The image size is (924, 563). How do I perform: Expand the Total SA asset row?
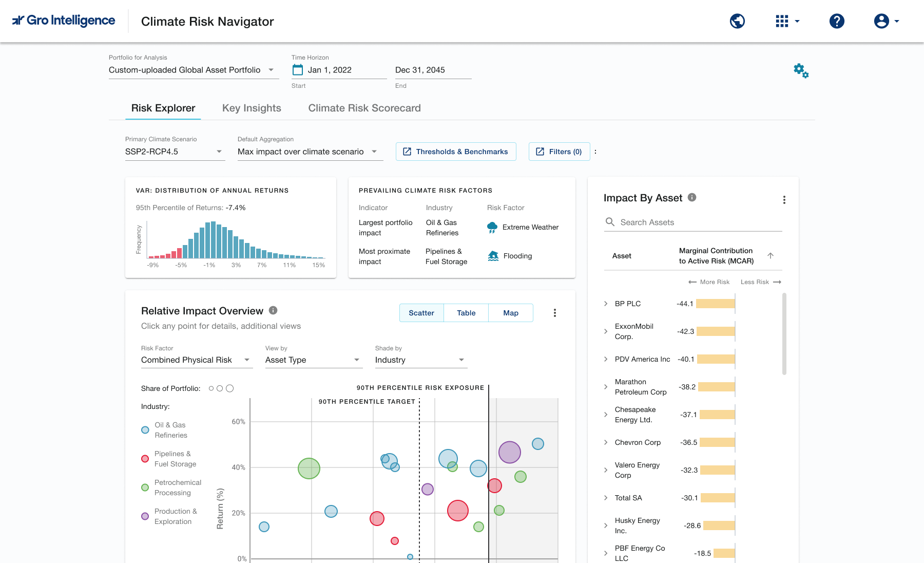click(x=606, y=498)
